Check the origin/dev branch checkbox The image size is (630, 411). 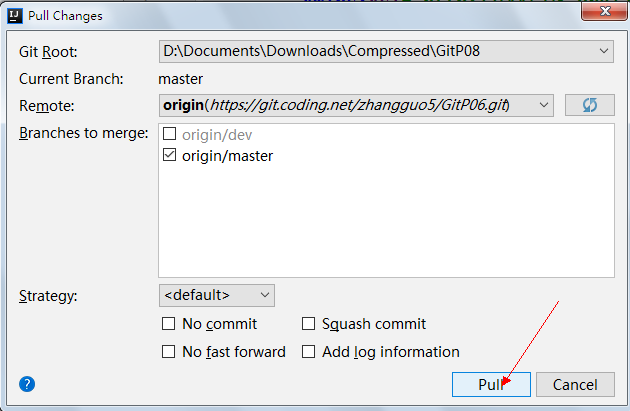(x=169, y=134)
